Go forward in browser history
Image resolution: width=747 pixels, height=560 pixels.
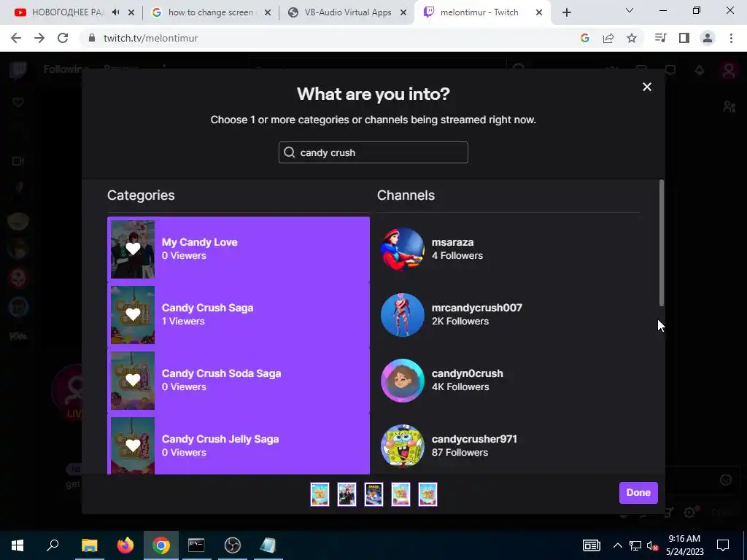point(39,38)
